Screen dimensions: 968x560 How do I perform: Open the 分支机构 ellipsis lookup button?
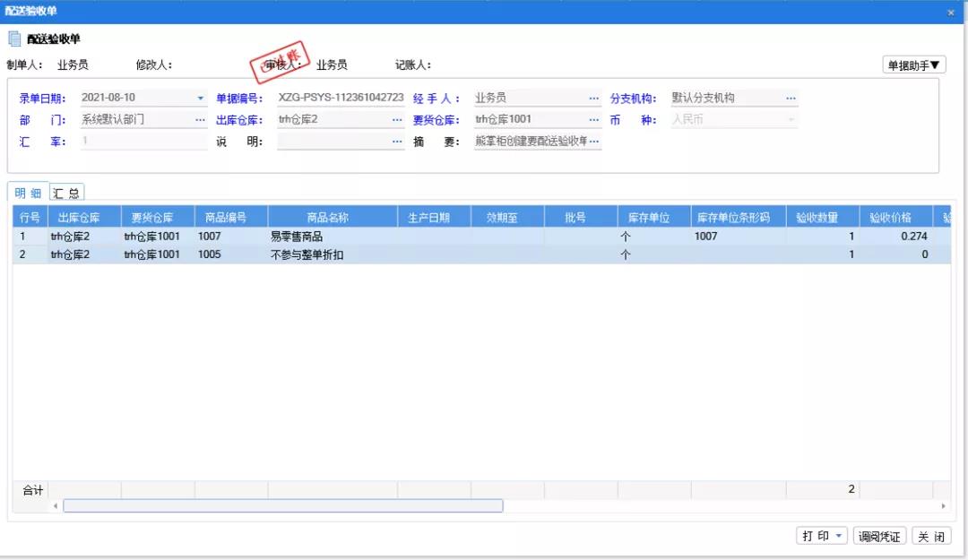[791, 99]
